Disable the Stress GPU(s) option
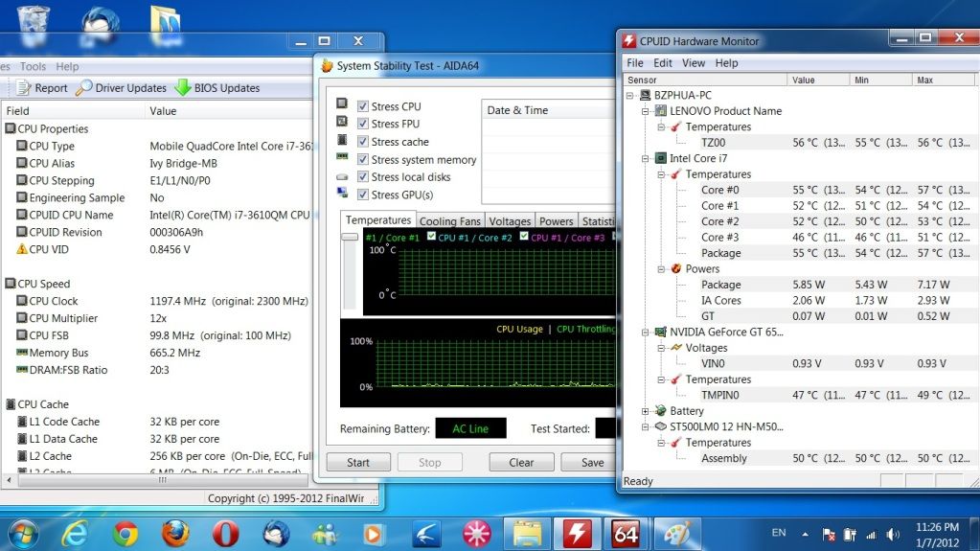The image size is (980, 551). [363, 195]
